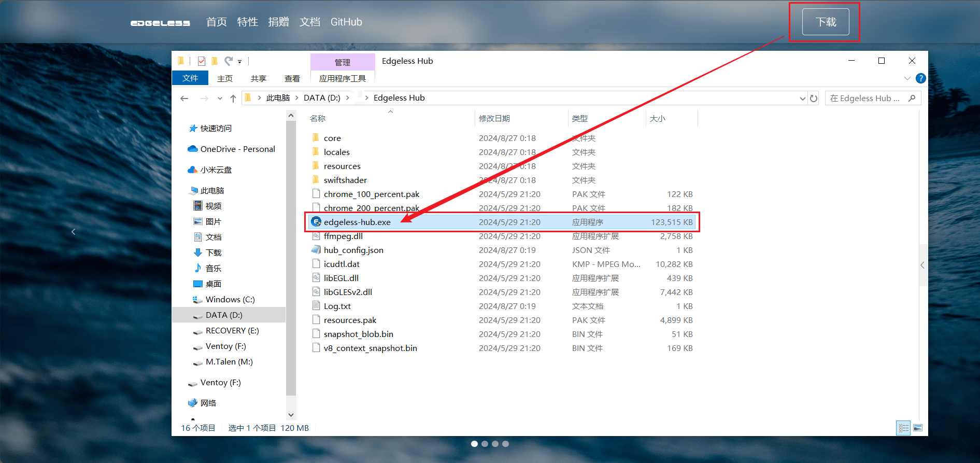Click the 下载 button on the website
Image resolution: width=980 pixels, height=463 pixels.
(826, 22)
